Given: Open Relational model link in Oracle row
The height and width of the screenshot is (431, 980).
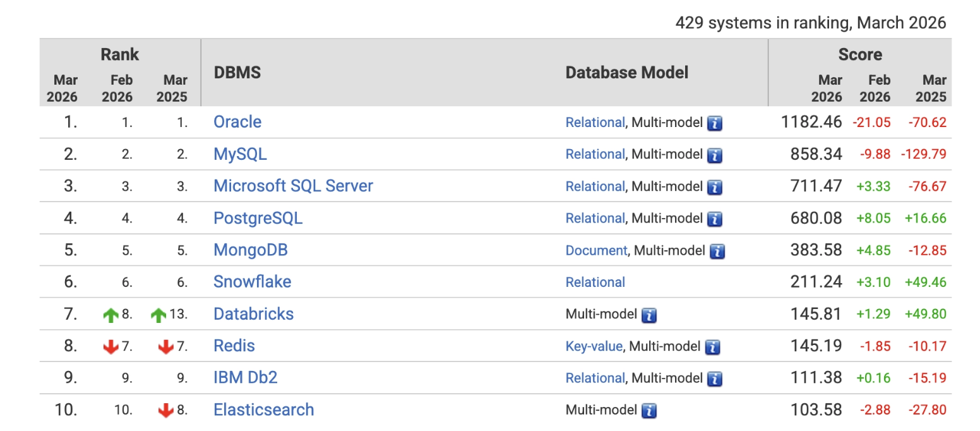Looking at the screenshot, I should 595,123.
